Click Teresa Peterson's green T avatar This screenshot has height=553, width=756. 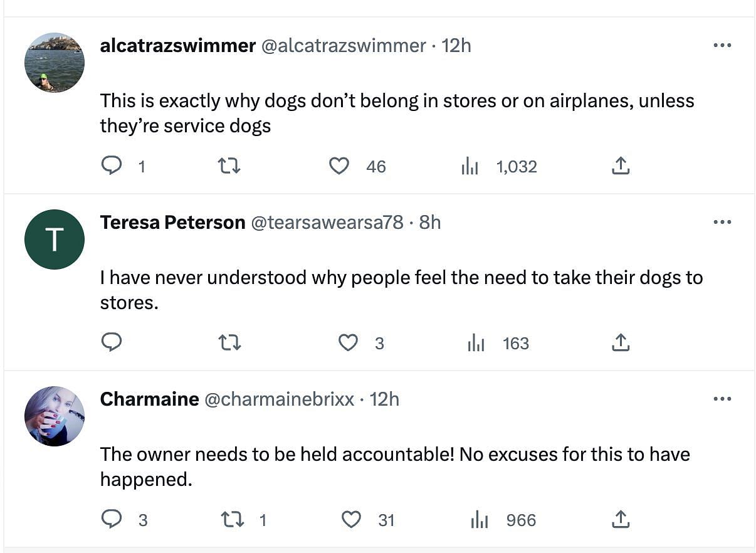(55, 240)
